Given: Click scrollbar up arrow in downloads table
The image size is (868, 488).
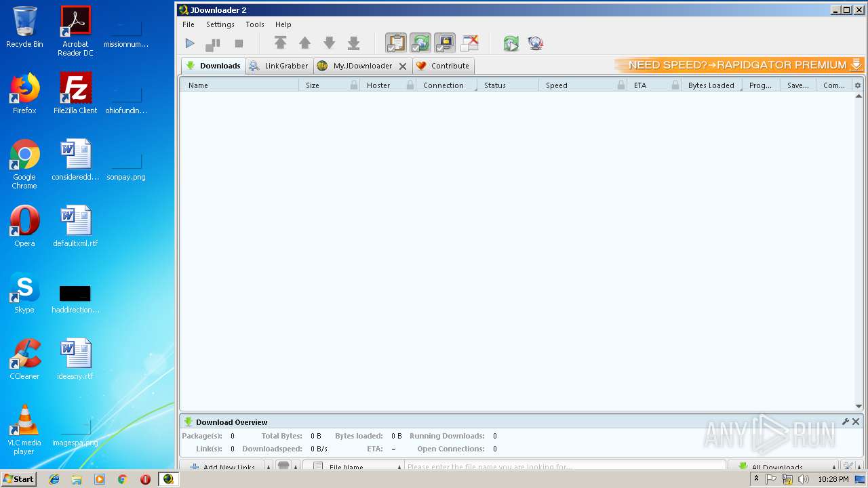Looking at the screenshot, I should click(859, 96).
